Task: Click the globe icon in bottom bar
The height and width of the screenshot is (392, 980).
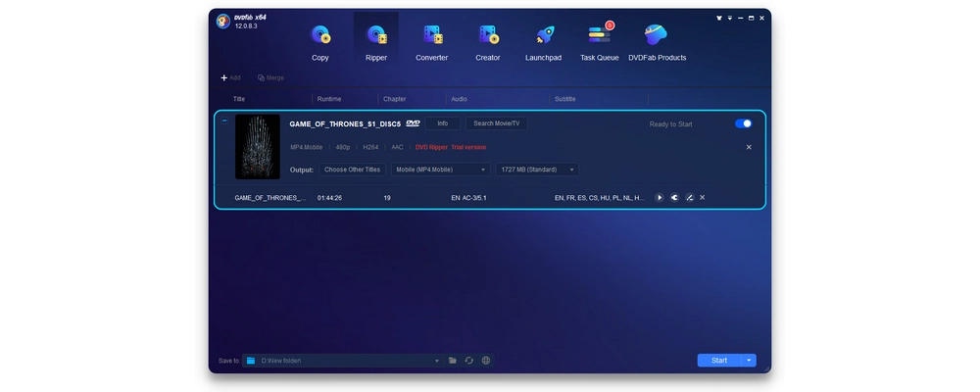Action: [x=486, y=361]
